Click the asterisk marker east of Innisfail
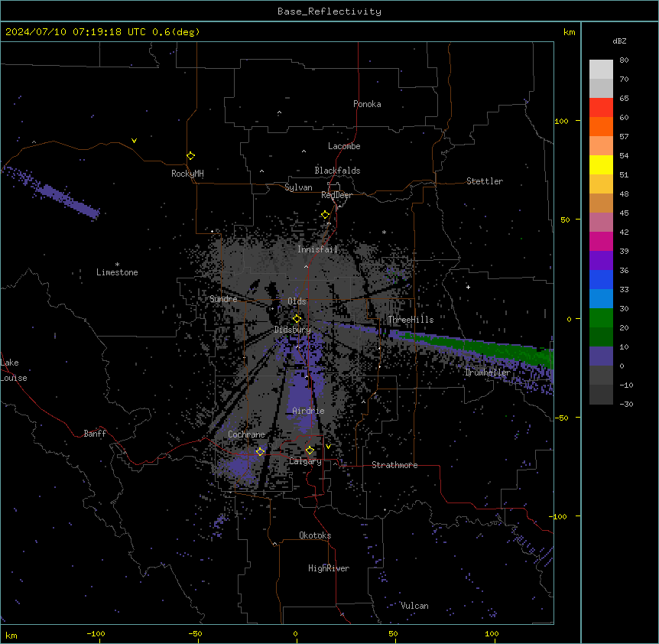This screenshot has height=644, width=659. coord(384,232)
